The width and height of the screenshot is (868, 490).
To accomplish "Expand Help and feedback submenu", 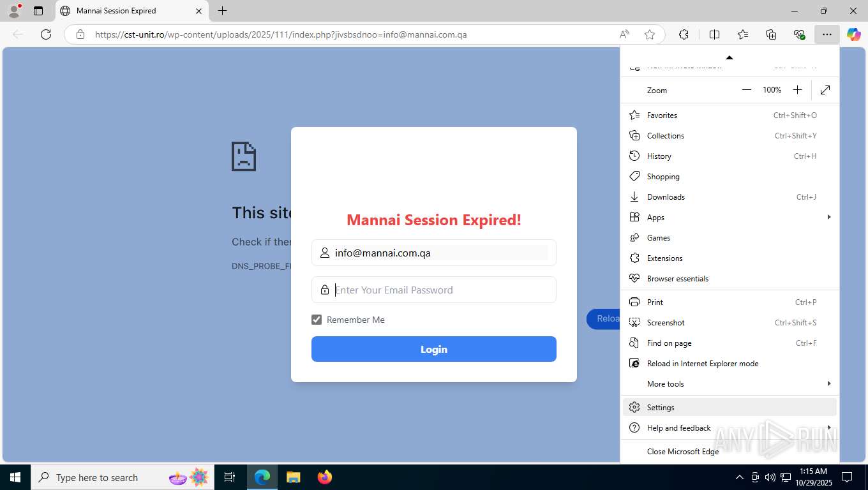I will [730, 428].
